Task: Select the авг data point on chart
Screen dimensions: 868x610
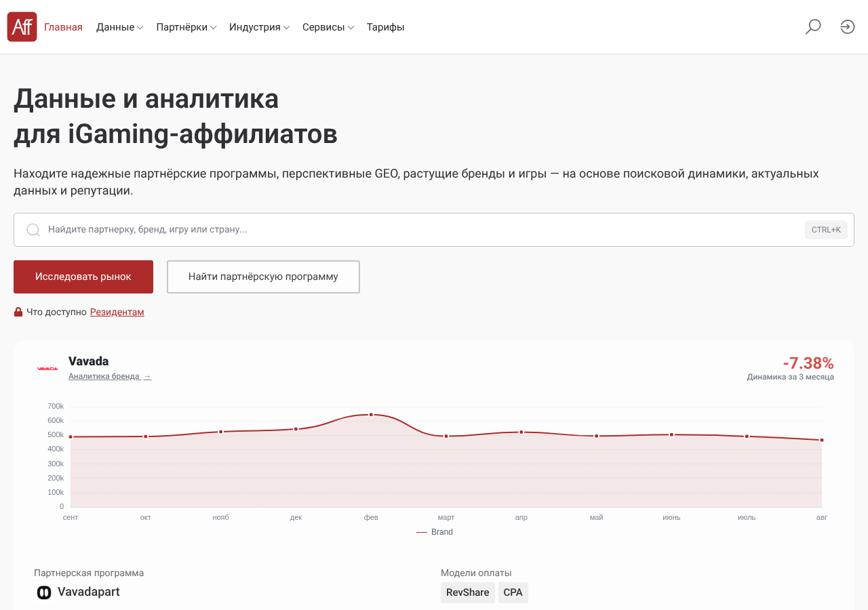Action: (x=822, y=440)
